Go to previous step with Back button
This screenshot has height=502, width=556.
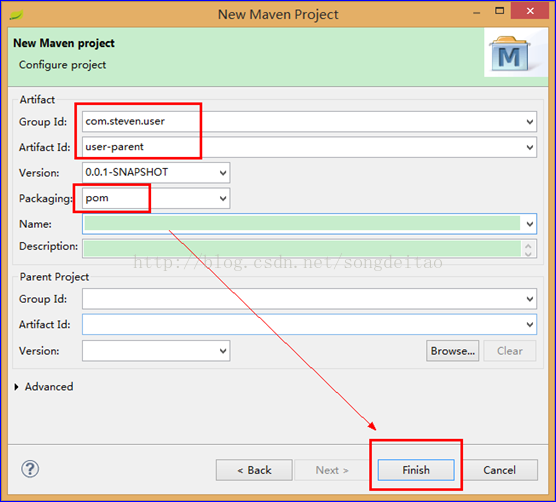[254, 470]
